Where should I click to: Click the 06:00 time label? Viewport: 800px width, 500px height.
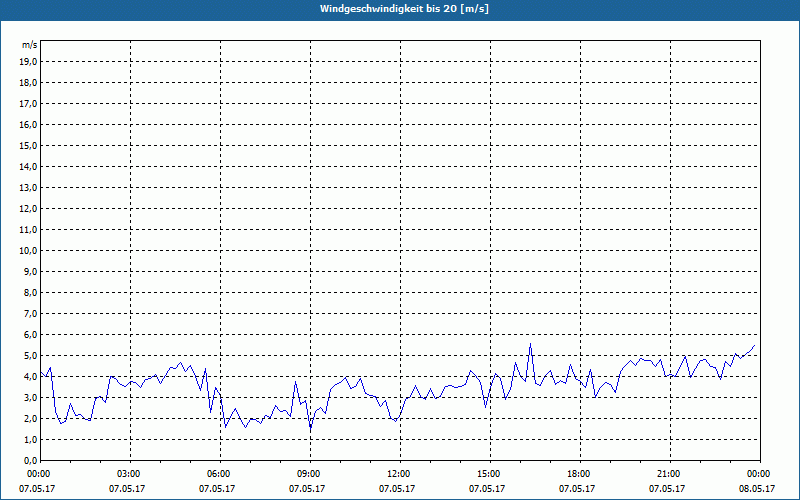click(x=220, y=474)
